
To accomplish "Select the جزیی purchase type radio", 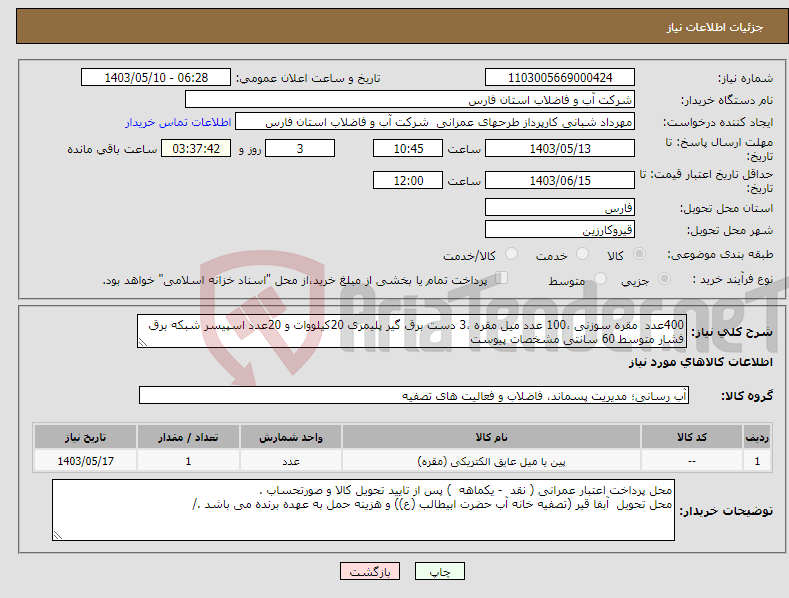I will pyautogui.click(x=664, y=278).
